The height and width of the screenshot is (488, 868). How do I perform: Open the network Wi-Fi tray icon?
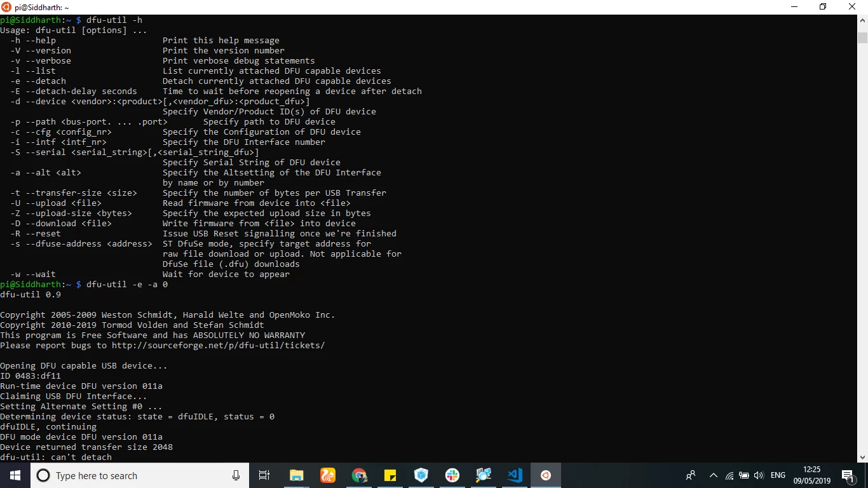[729, 475]
